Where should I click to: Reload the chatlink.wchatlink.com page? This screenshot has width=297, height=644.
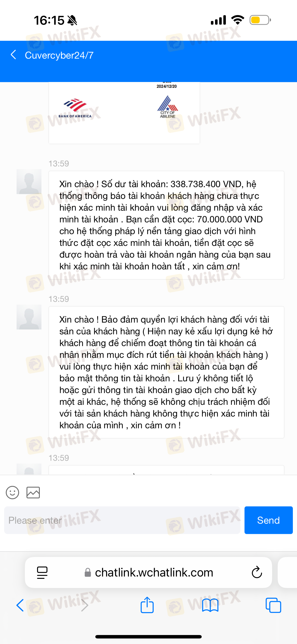257,573
